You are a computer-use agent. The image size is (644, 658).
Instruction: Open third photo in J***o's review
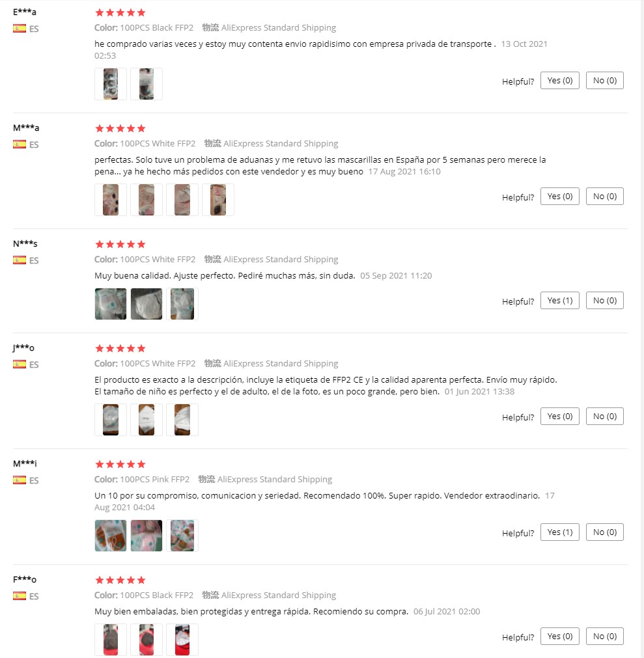coord(182,420)
